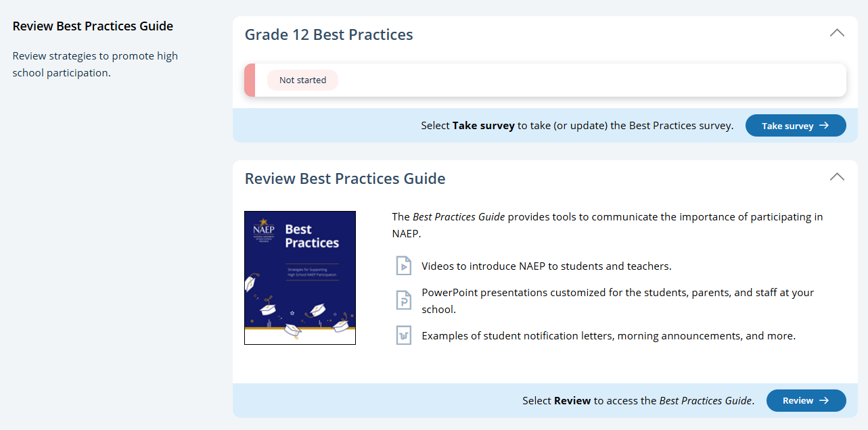Click the Review Best Practices Guide panel title

point(345,178)
